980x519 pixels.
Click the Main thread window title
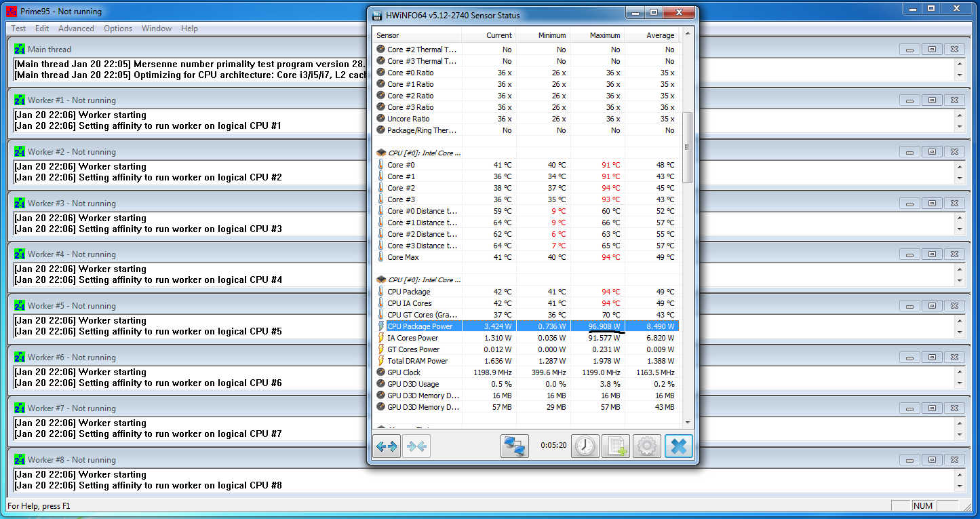tap(50, 50)
